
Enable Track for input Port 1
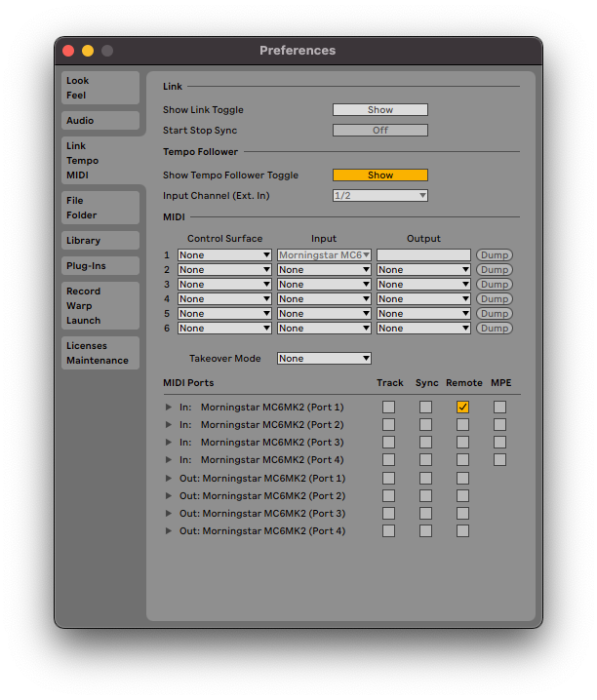coord(389,408)
